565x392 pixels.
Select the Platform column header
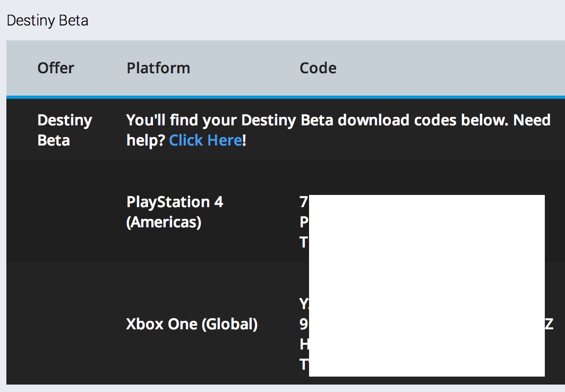pos(158,68)
